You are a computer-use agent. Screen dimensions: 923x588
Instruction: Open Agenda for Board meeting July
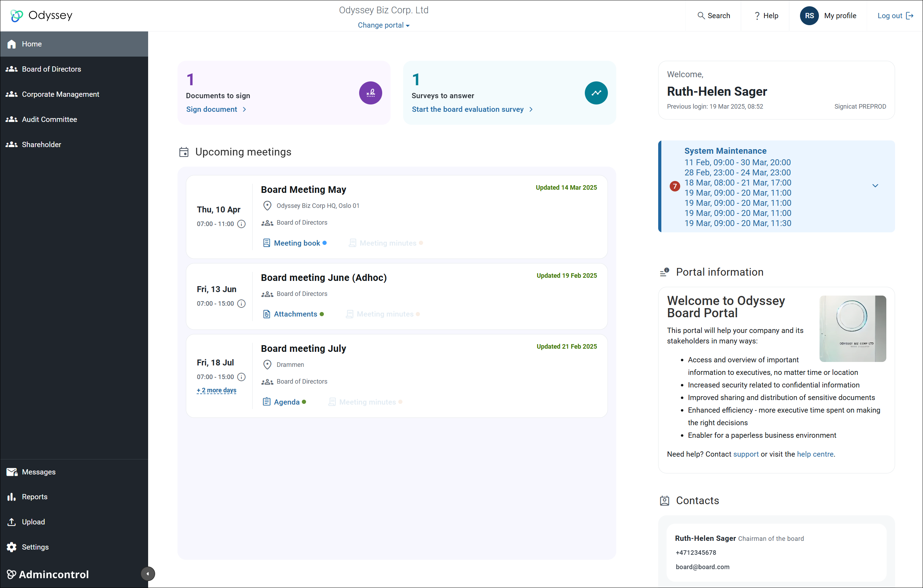tap(284, 402)
